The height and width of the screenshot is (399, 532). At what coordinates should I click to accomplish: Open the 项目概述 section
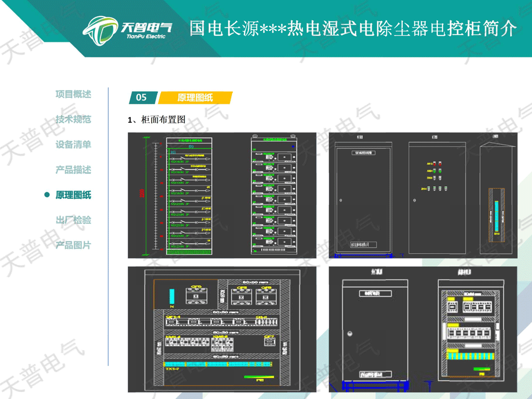[x=73, y=94]
